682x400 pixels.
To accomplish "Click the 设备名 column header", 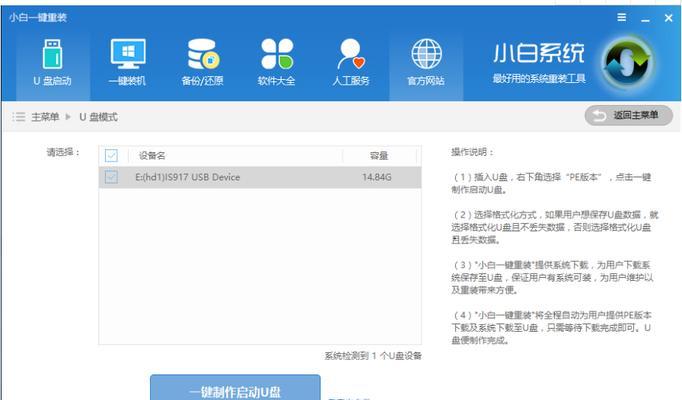I will tap(152, 156).
